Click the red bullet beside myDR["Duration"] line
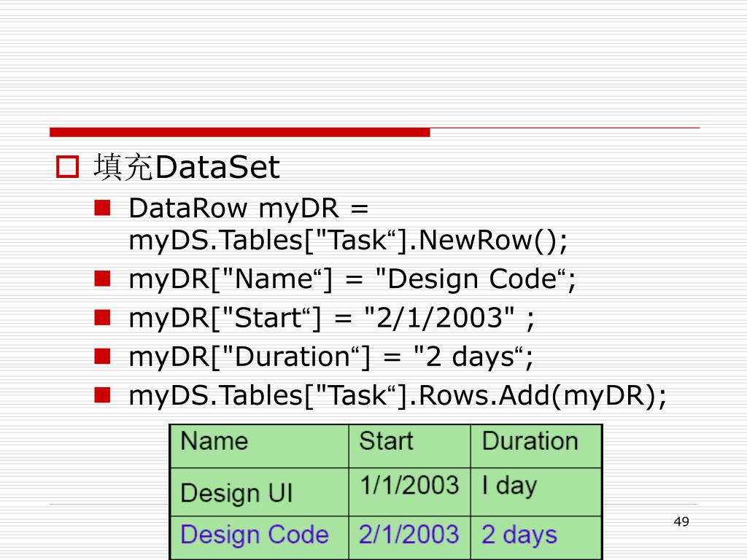747x560 pixels. (102, 356)
